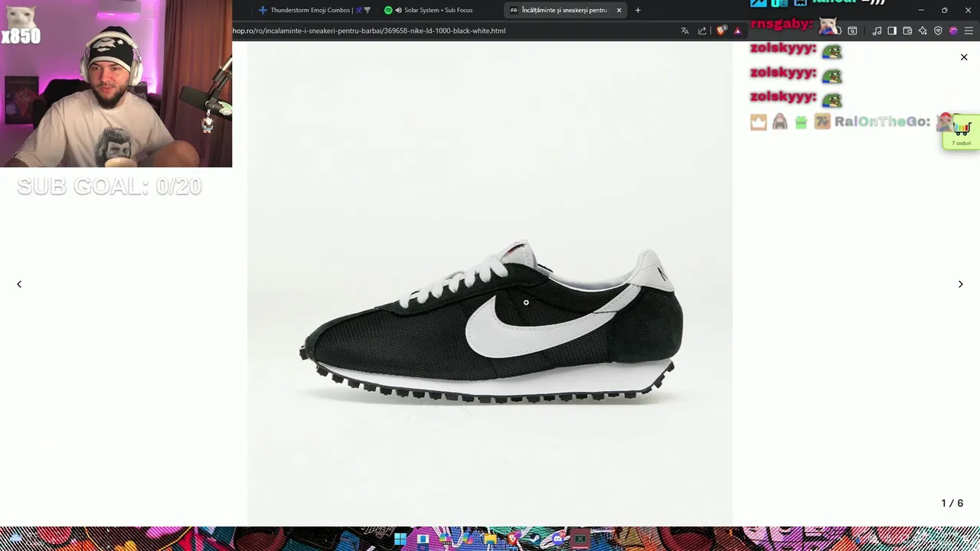Open the browser hamburger menu
The image size is (980, 551).
coord(969,31)
